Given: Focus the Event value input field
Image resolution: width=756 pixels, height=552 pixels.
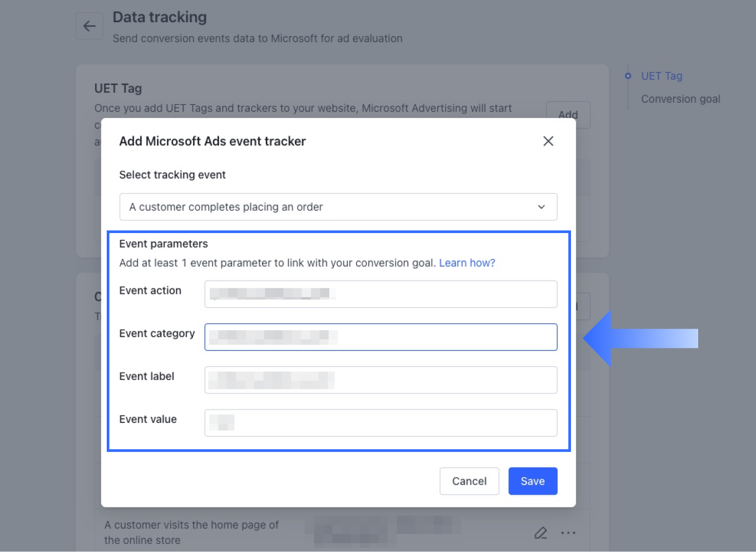Looking at the screenshot, I should 381,423.
